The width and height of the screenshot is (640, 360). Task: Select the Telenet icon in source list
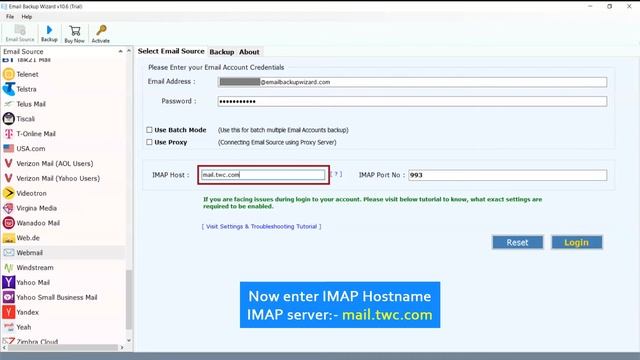[x=9, y=74]
